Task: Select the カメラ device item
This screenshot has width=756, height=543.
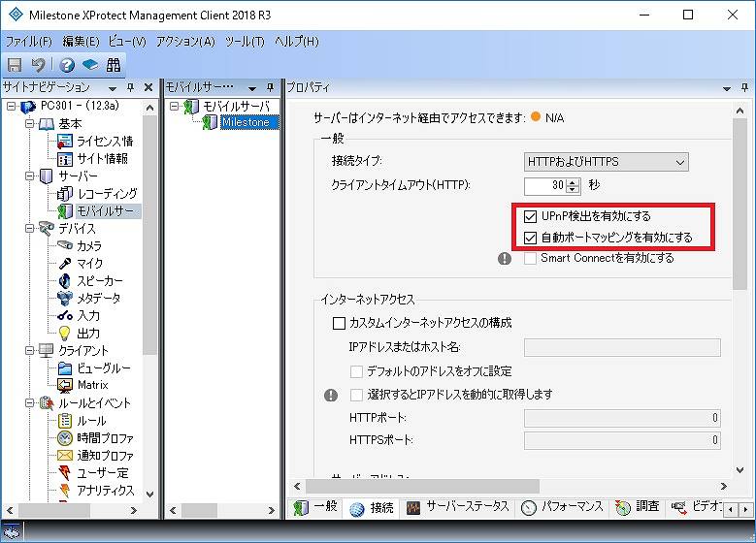Action: point(89,245)
